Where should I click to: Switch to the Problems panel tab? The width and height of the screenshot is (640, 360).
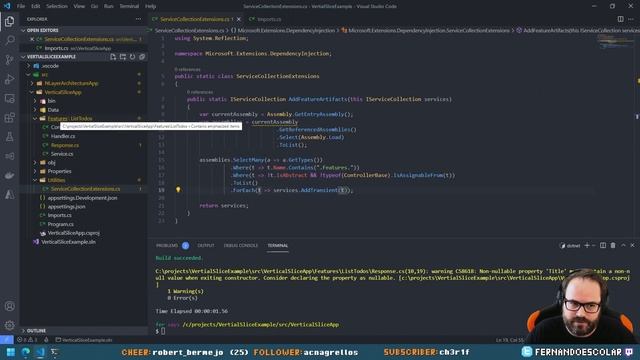coord(167,245)
